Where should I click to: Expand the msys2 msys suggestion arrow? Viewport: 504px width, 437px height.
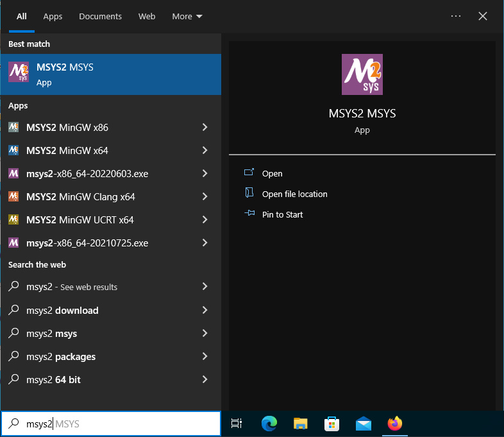(205, 333)
